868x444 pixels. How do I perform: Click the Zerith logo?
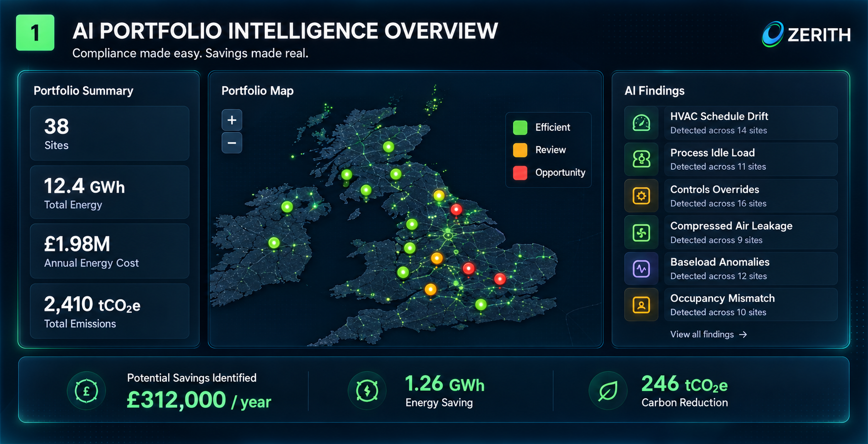(807, 34)
